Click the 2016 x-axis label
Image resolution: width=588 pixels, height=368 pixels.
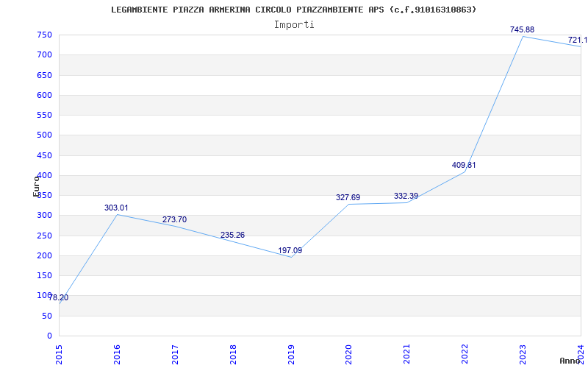117,354
